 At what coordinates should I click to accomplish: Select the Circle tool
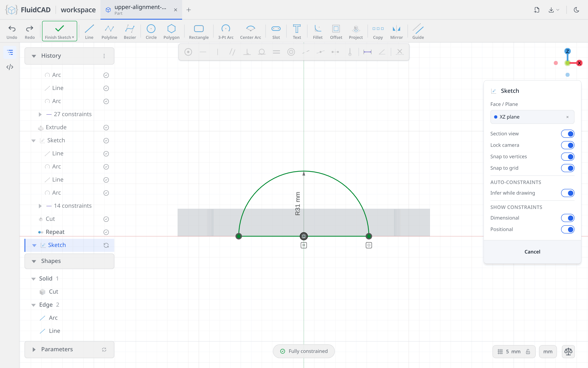pyautogui.click(x=151, y=32)
